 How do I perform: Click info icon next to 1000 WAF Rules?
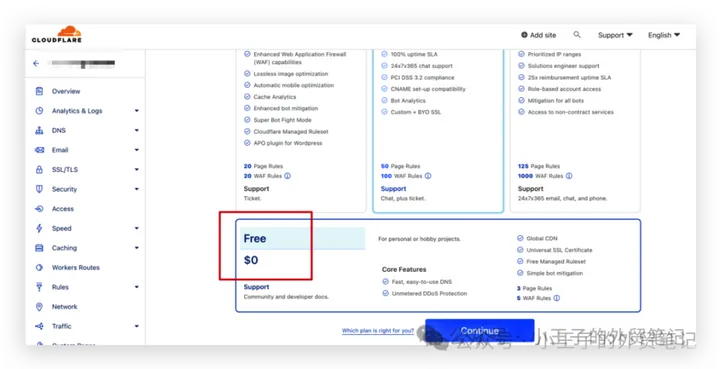(569, 176)
